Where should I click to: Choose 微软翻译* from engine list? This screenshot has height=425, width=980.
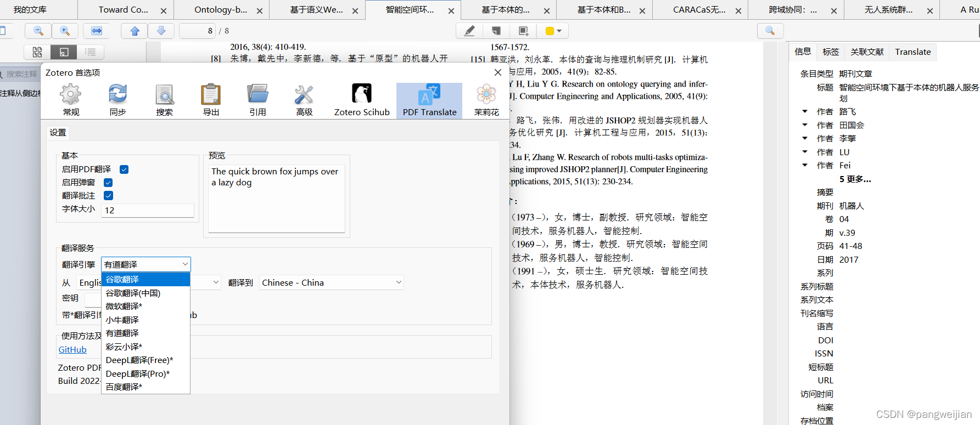click(146, 306)
